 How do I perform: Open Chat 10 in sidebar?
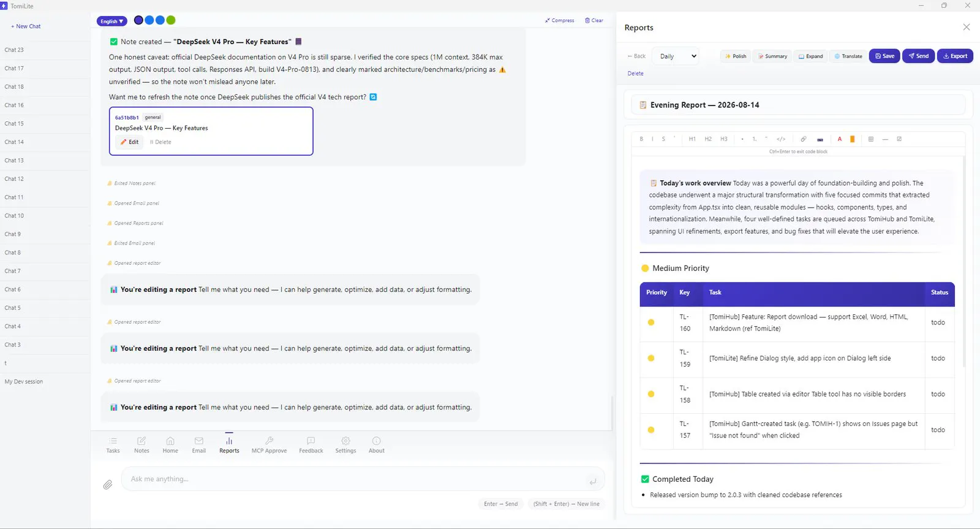click(x=45, y=216)
